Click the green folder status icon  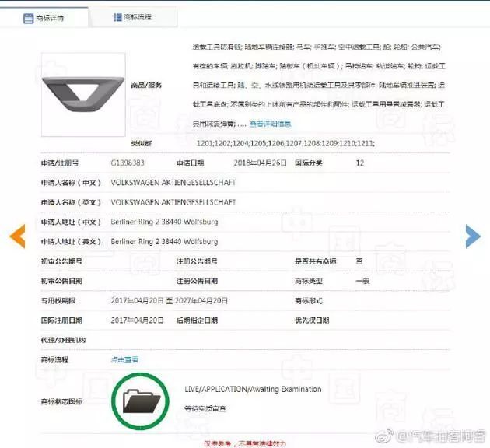[140, 401]
